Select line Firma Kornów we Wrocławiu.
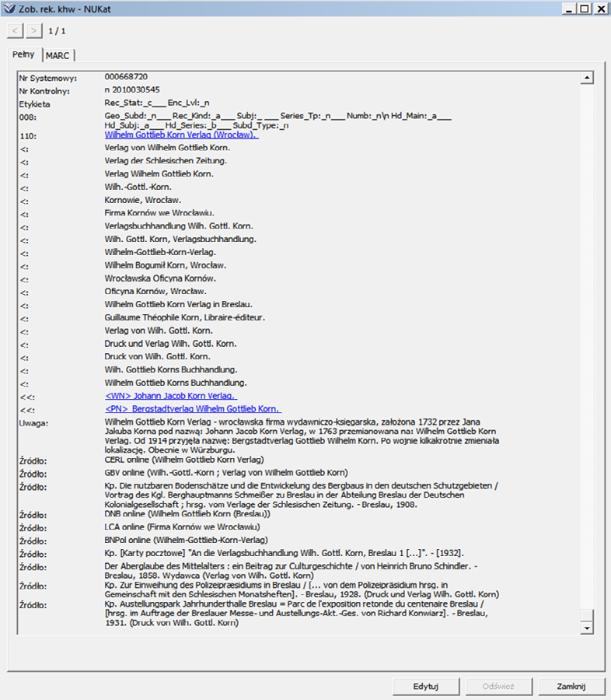 tap(159, 213)
